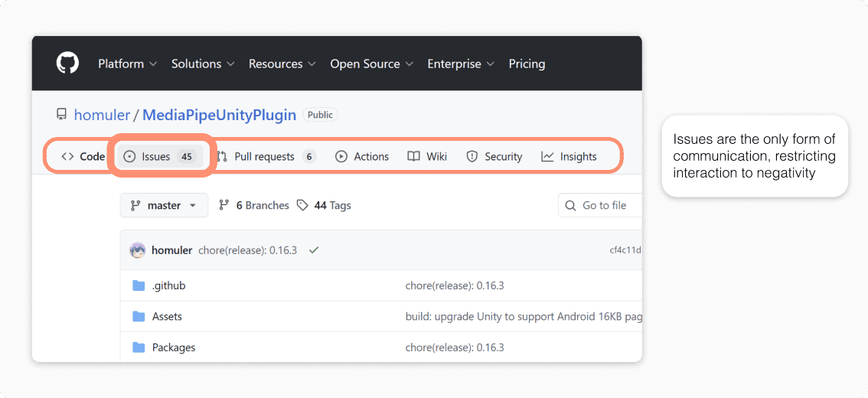Click the Go to file search field
This screenshot has height=398, width=868.
coord(600,205)
